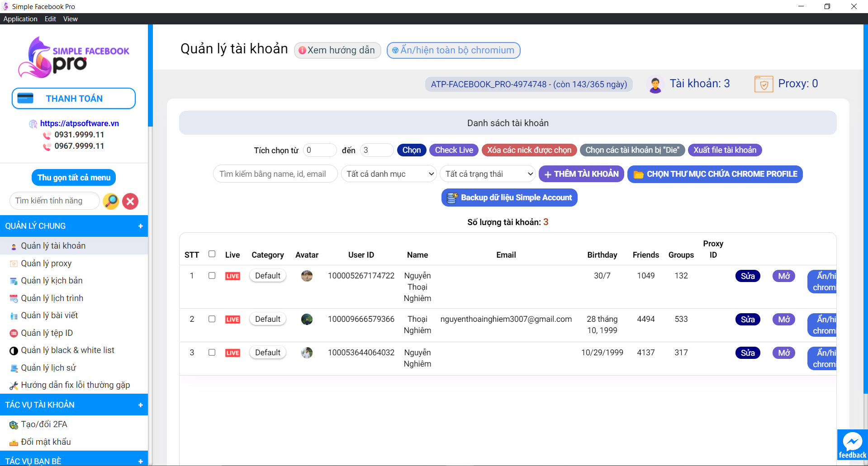The height and width of the screenshot is (466, 868).
Task: Click Thu gọn tất cả menu button
Action: [x=74, y=178]
